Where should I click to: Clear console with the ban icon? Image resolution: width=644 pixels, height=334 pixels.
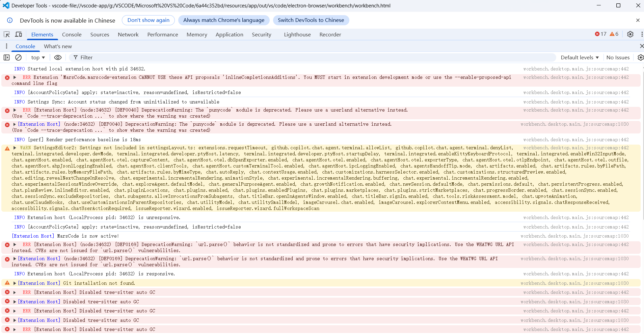point(19,58)
